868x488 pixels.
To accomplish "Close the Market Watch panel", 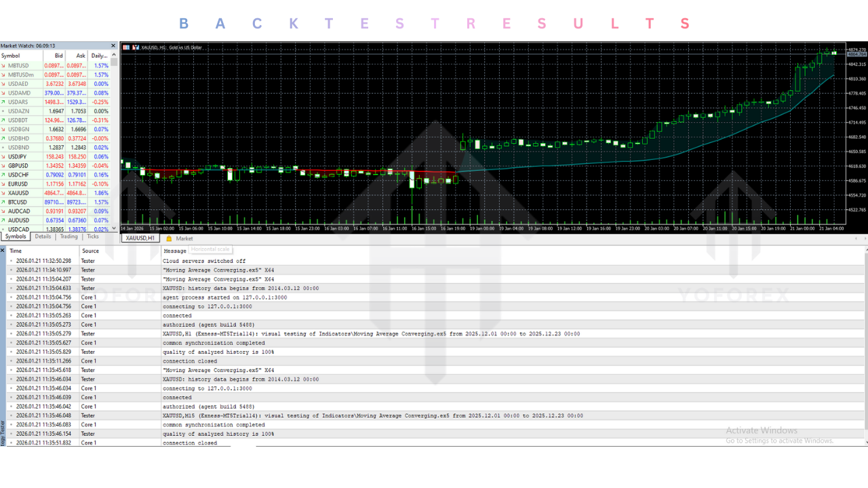I will coord(113,45).
